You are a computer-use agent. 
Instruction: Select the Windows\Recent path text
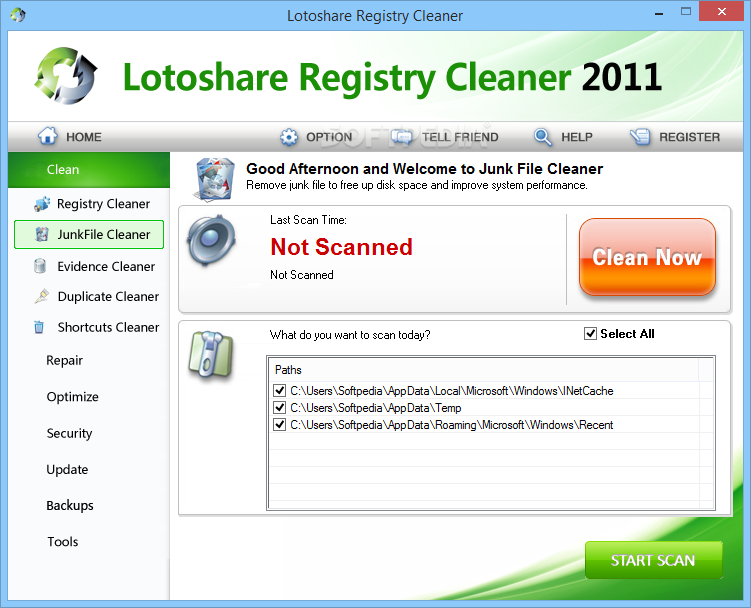[x=452, y=425]
